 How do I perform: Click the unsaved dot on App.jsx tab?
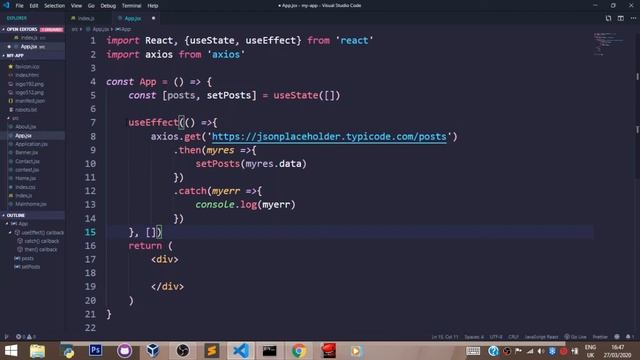point(153,18)
